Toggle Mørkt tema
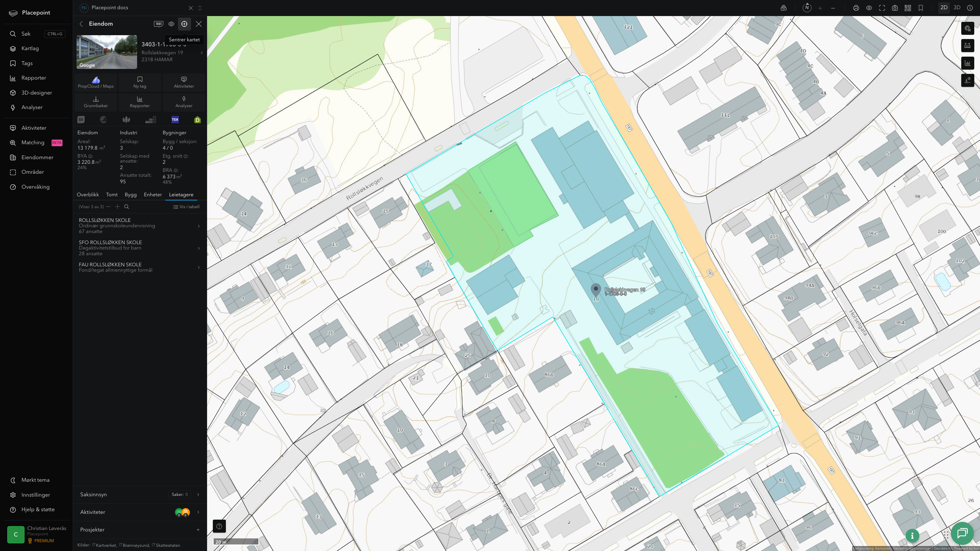 point(37,480)
